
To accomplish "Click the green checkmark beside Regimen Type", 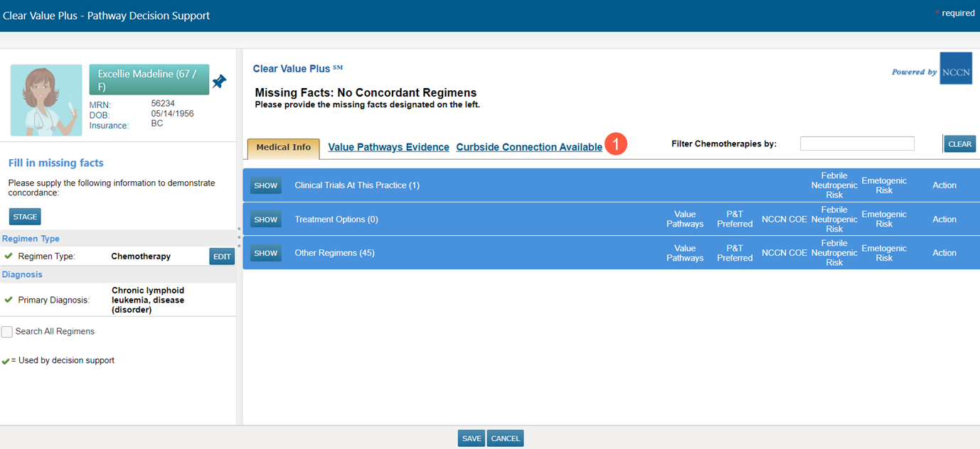I will click(x=9, y=256).
